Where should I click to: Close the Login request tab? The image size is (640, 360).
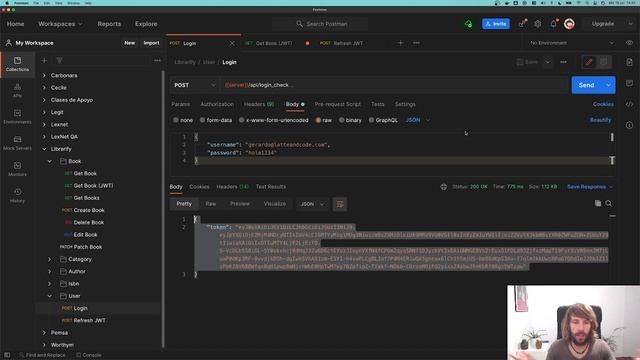tap(232, 43)
